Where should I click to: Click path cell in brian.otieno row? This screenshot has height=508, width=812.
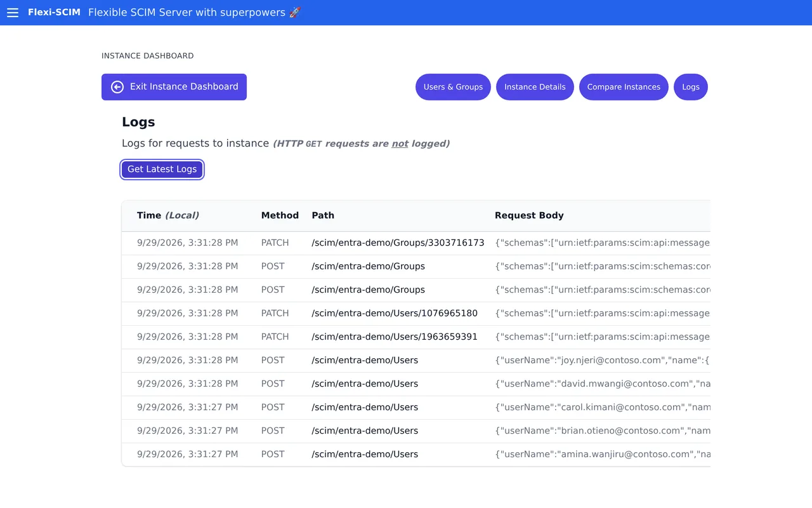click(x=365, y=431)
